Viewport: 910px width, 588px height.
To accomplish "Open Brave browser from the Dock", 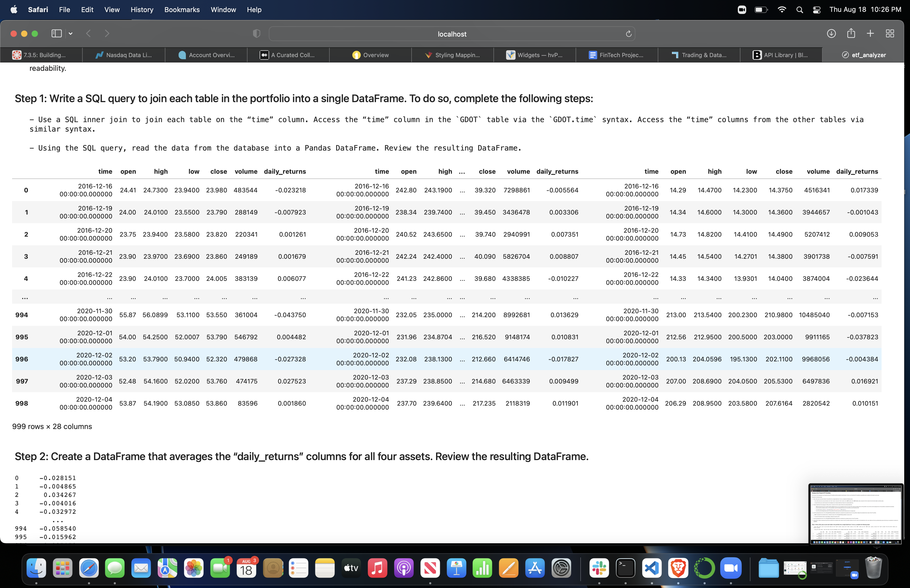I will 678,569.
